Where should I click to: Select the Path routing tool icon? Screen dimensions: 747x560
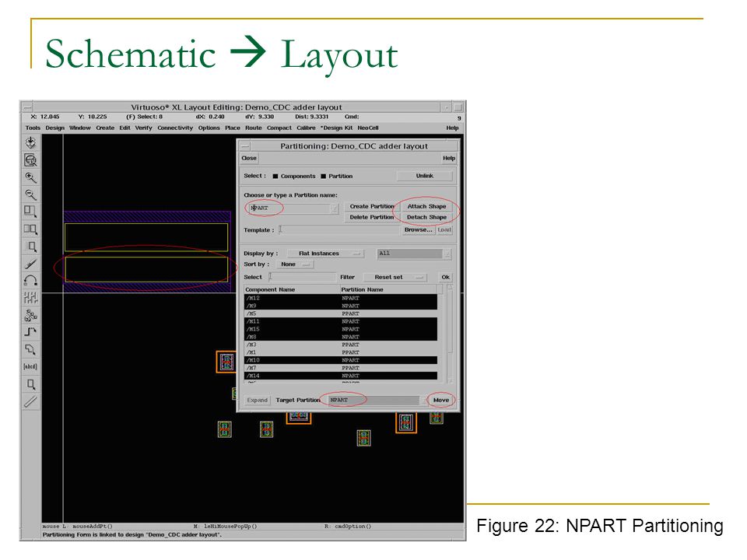pyautogui.click(x=30, y=332)
